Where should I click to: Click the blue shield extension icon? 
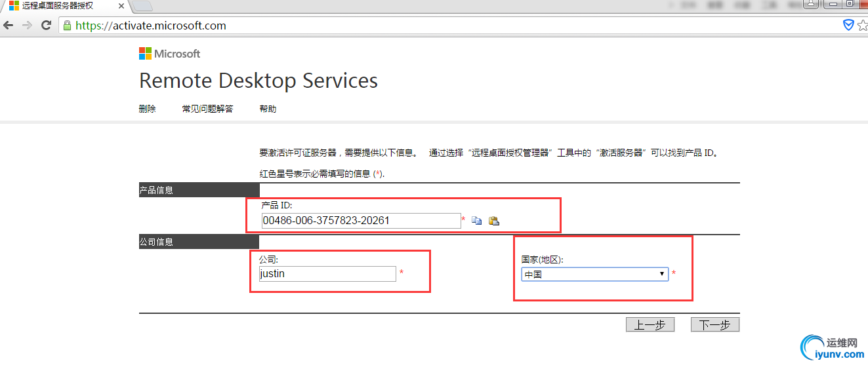click(x=848, y=25)
